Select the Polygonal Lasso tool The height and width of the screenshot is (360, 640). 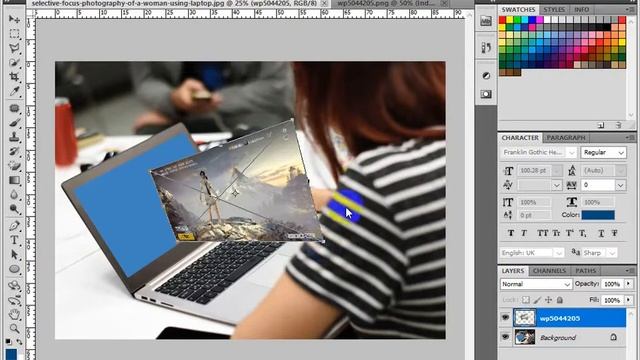click(x=14, y=48)
